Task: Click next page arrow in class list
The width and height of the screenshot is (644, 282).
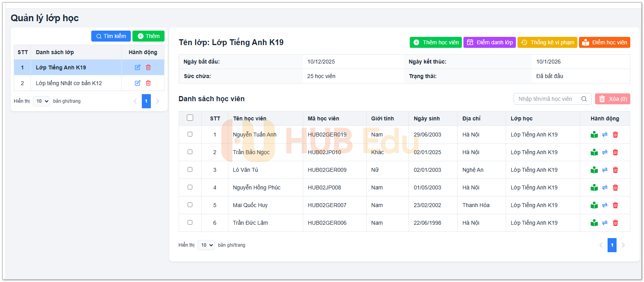Action: click(157, 101)
